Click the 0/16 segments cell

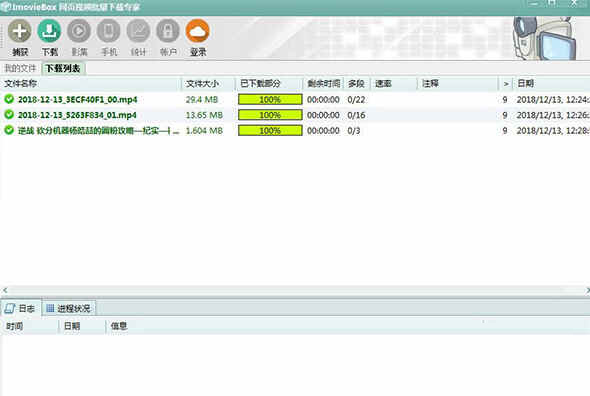coord(356,115)
